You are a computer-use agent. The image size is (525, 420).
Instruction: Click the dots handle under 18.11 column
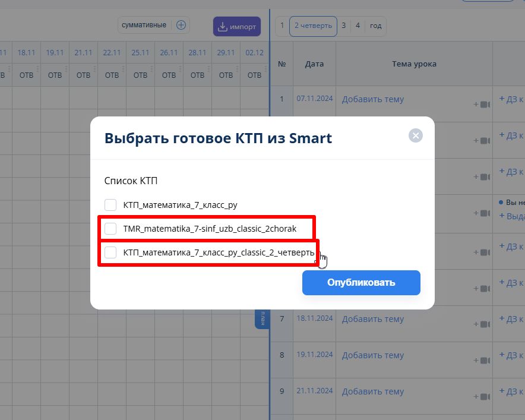37,69
